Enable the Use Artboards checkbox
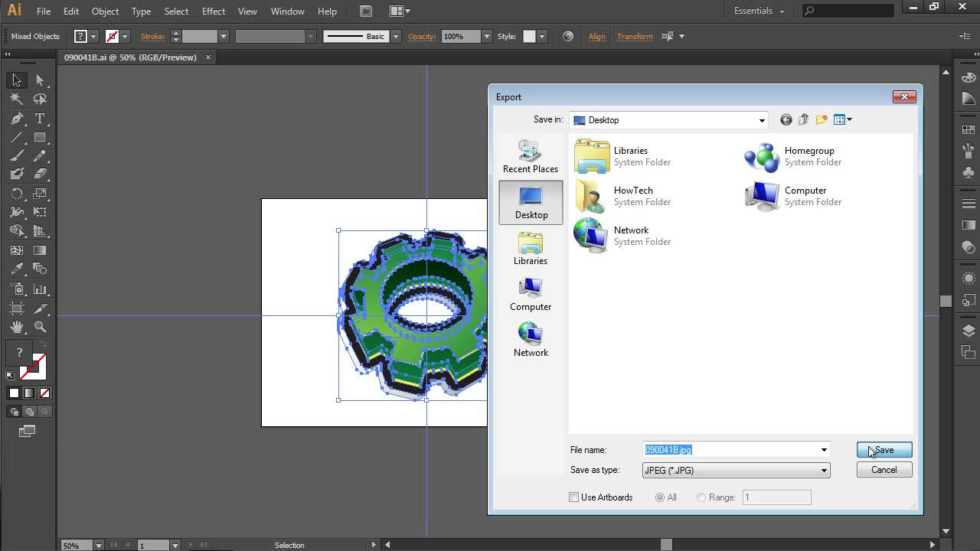Viewport: 980px width, 551px height. pyautogui.click(x=573, y=497)
